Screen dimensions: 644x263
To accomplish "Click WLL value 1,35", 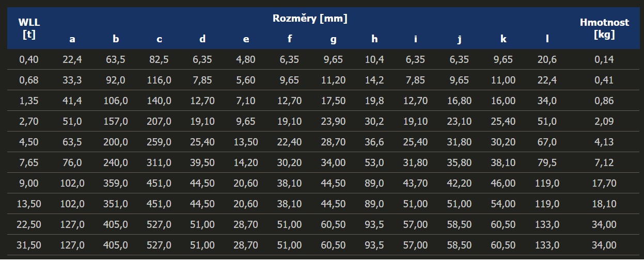I will (x=29, y=101).
